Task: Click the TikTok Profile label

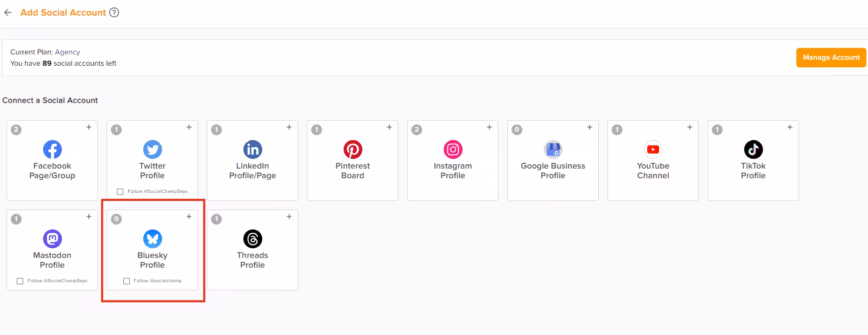Action: [753, 171]
